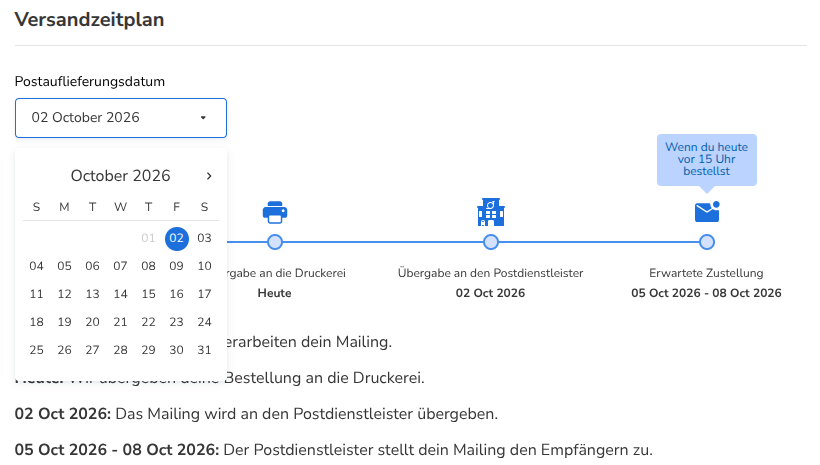The width and height of the screenshot is (820, 465).
Task: Choose October 28 in the calendar
Action: click(120, 350)
